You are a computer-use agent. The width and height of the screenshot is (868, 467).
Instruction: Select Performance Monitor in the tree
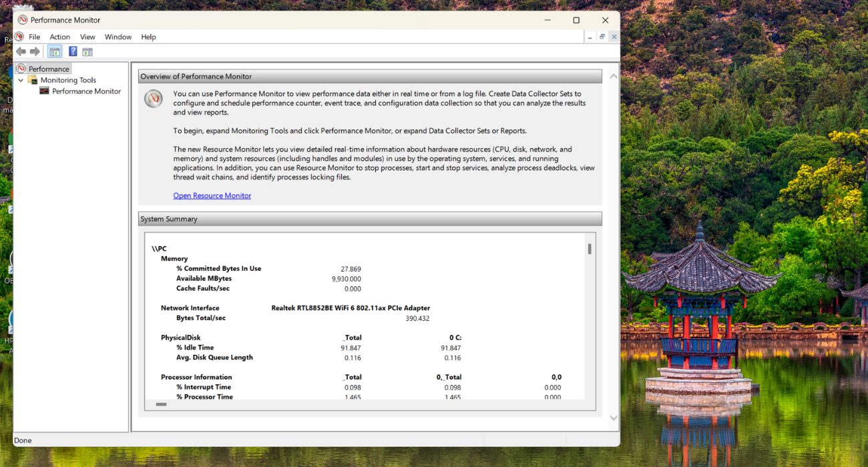click(87, 91)
